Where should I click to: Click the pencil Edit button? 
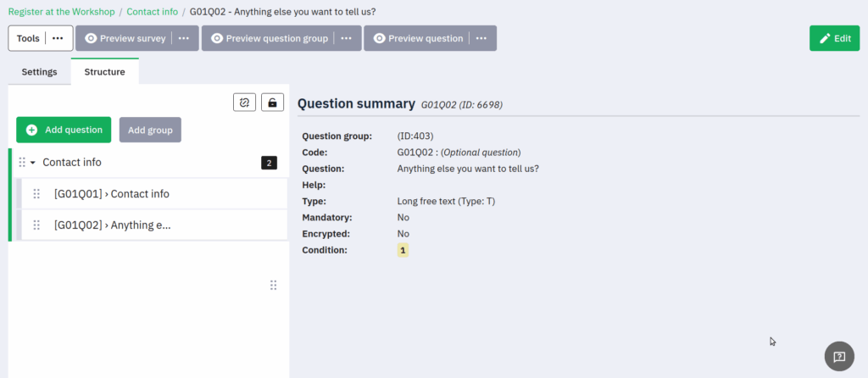(x=834, y=38)
